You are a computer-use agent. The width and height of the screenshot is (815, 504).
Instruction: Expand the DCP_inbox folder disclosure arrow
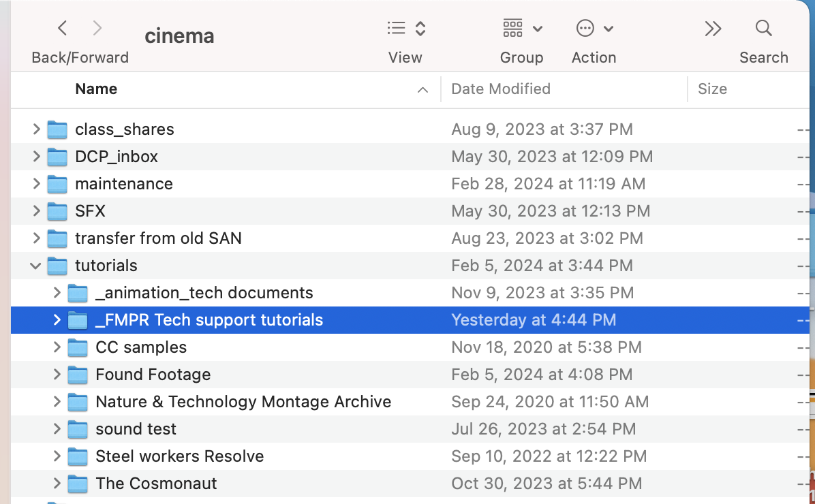pos(37,157)
